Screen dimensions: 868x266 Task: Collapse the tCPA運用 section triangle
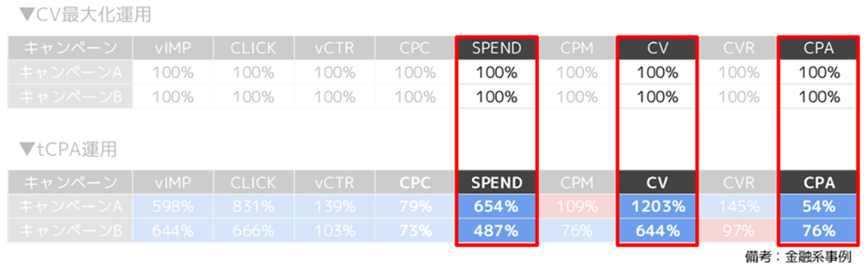[x=27, y=149]
